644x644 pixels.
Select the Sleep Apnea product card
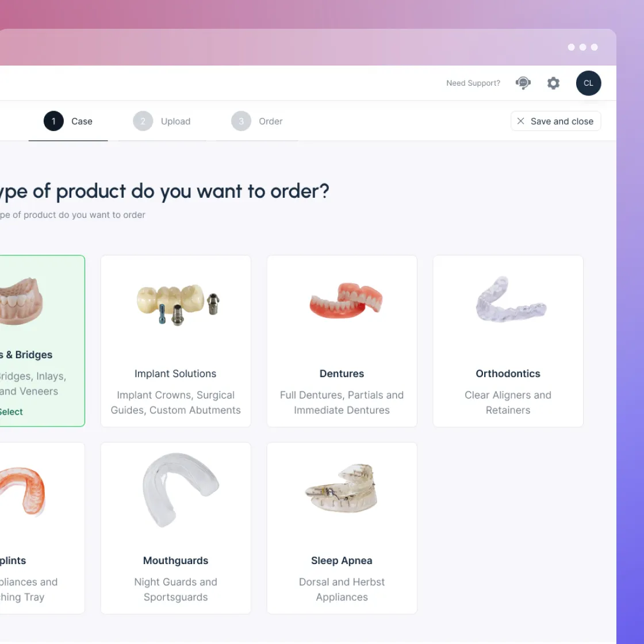pos(342,528)
